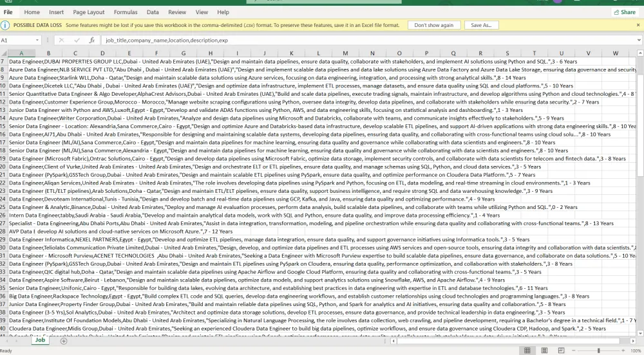Open the File menu

click(x=8, y=12)
